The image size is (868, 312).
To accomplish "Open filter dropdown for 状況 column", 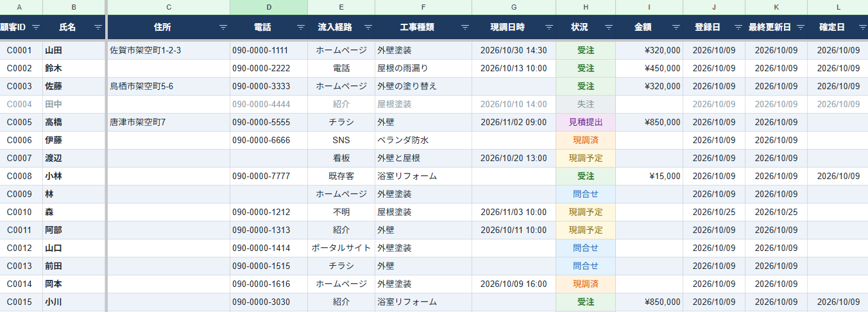I will (609, 28).
